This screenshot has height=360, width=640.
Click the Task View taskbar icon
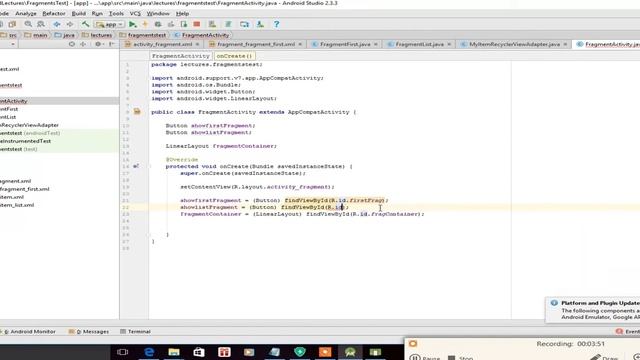[122, 352]
